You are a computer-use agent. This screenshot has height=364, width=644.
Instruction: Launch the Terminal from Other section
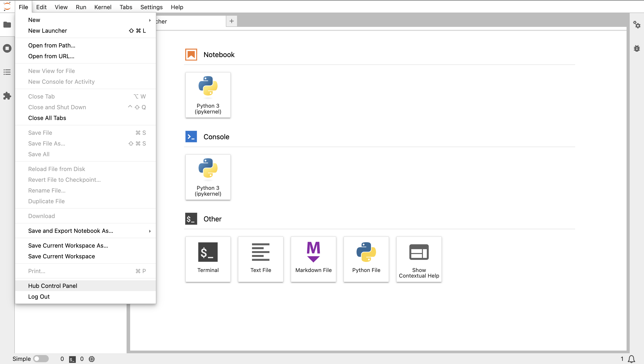pyautogui.click(x=208, y=259)
